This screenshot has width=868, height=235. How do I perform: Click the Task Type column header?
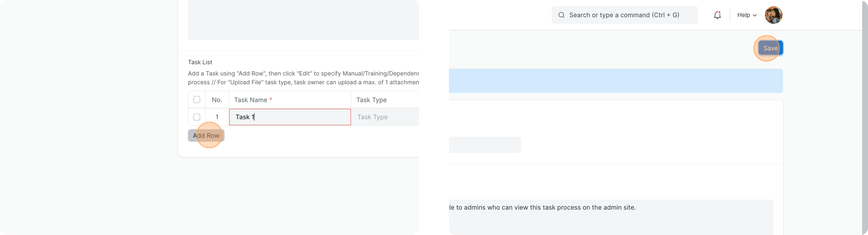pos(384,100)
